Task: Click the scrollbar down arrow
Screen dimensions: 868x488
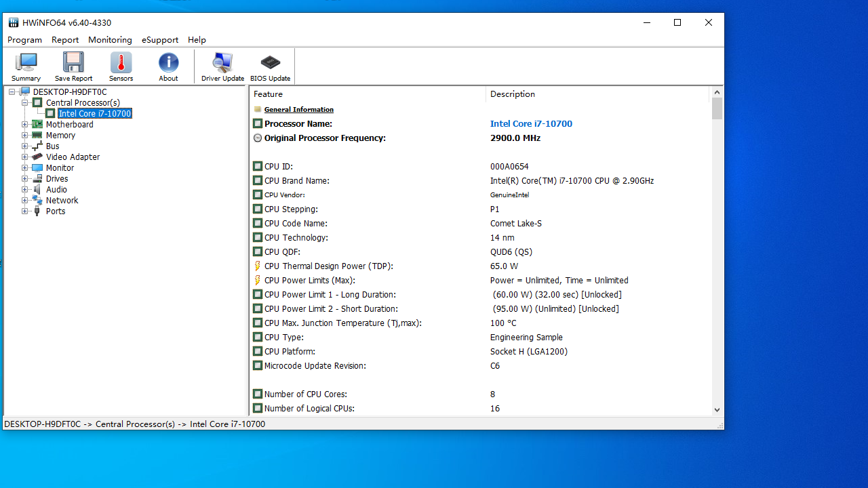Action: tap(717, 409)
